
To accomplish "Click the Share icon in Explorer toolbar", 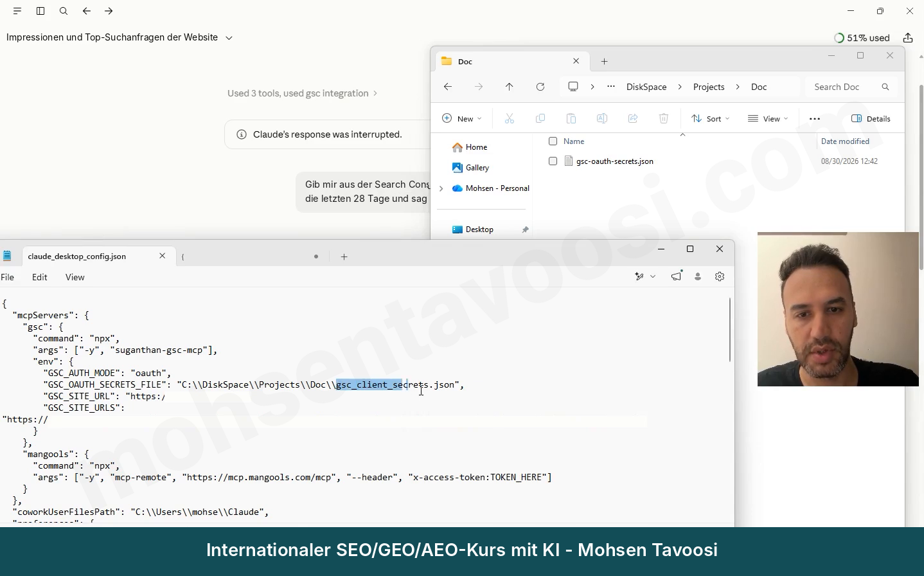I will click(x=633, y=118).
